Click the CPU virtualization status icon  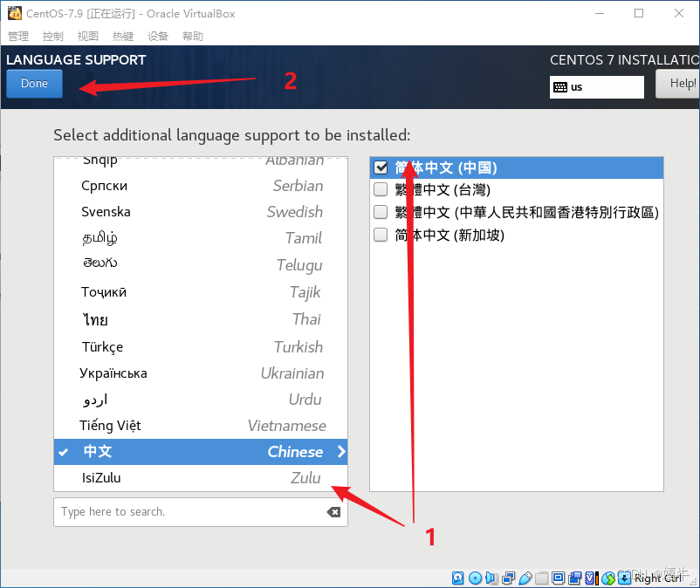(592, 578)
